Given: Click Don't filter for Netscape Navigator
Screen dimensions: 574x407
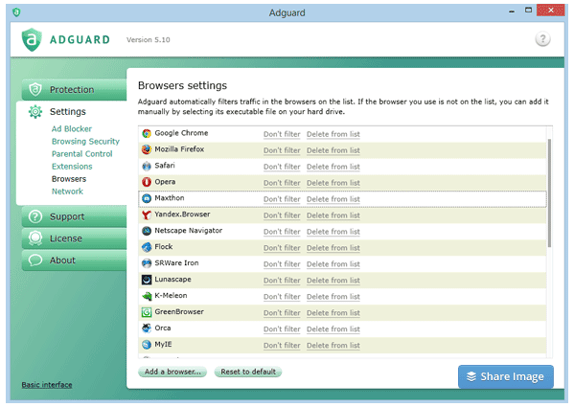Looking at the screenshot, I should coord(282,232).
